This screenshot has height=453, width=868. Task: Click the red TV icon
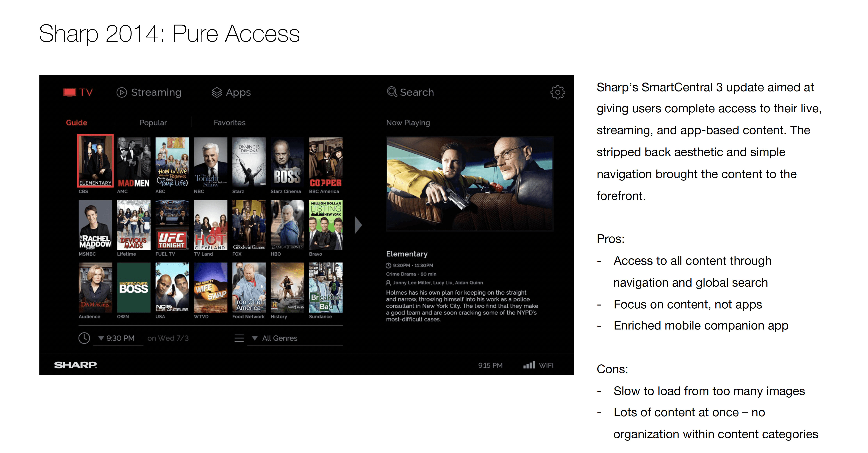click(x=70, y=92)
